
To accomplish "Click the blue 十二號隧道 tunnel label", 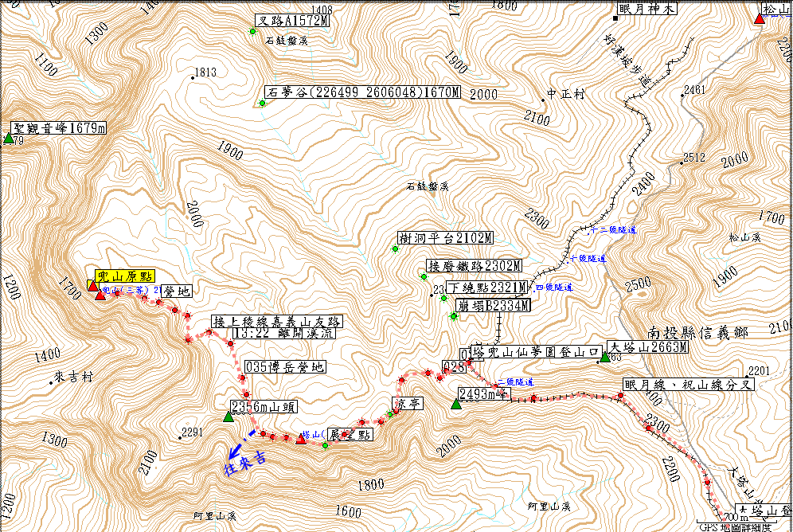I will pos(614,230).
